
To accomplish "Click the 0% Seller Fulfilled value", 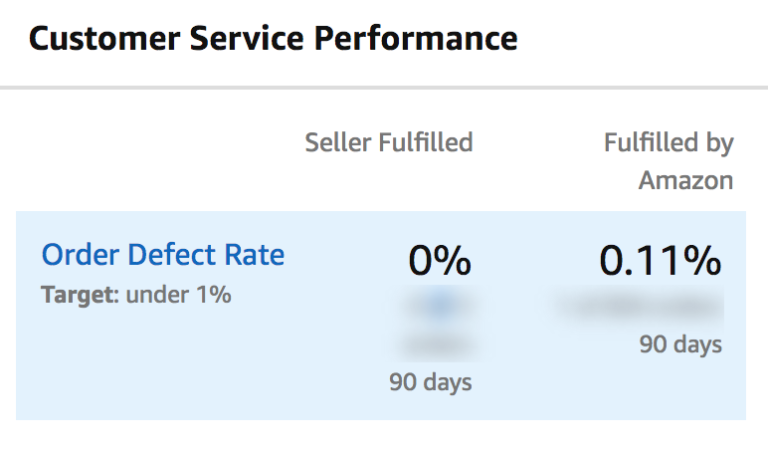I will (438, 261).
